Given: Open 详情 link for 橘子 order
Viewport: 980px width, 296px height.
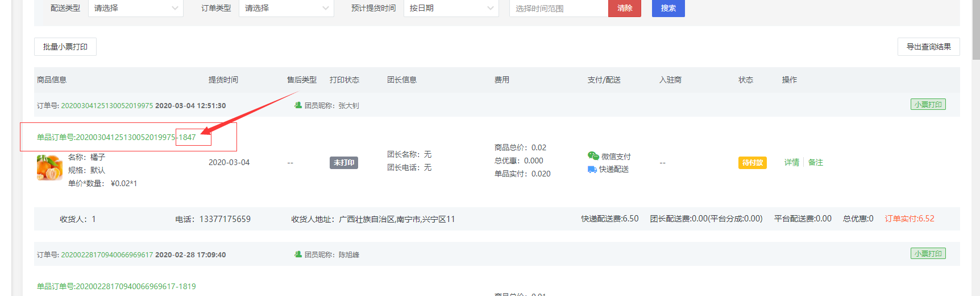Looking at the screenshot, I should pos(791,162).
